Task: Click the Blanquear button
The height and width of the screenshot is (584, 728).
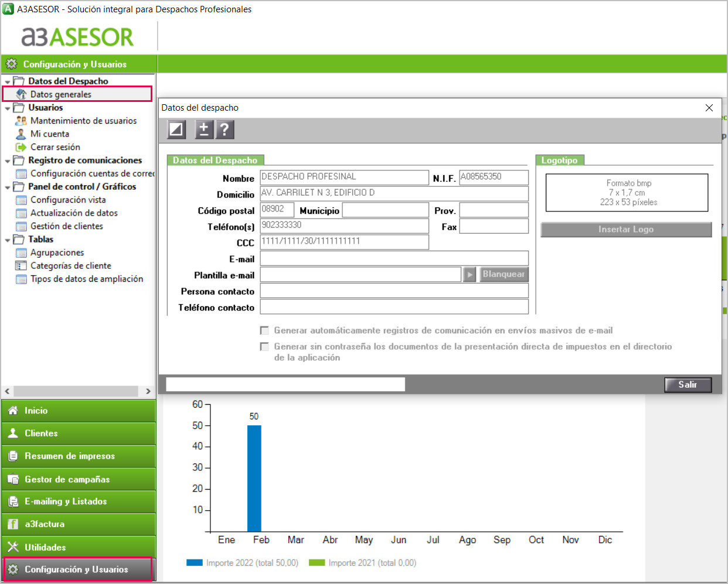Action: [504, 274]
